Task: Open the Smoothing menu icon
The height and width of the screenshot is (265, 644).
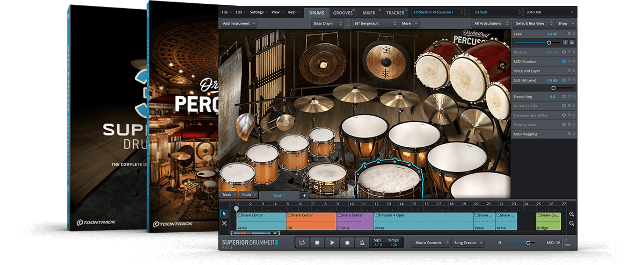Action: pos(569,96)
